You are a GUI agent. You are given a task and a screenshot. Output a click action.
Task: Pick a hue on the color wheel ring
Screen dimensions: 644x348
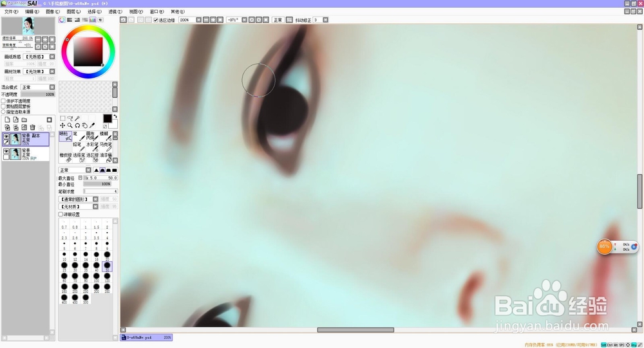88,28
